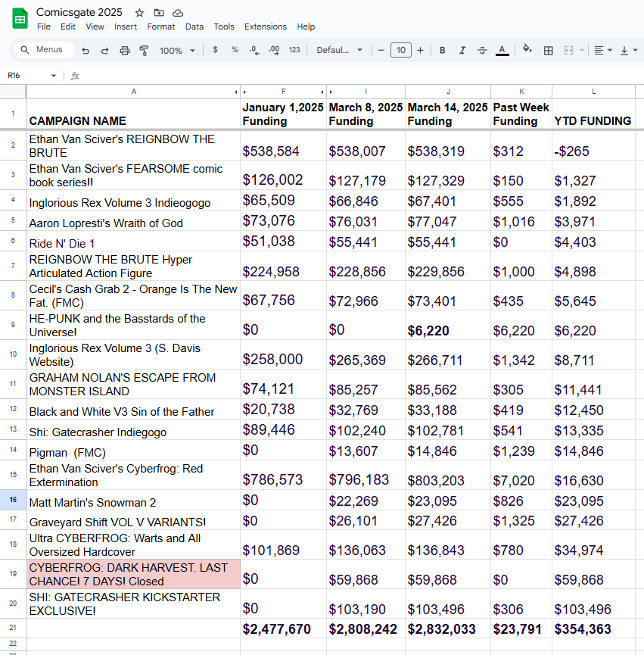Open the zoom 100% dropdown
This screenshot has height=655, width=644.
tap(177, 50)
